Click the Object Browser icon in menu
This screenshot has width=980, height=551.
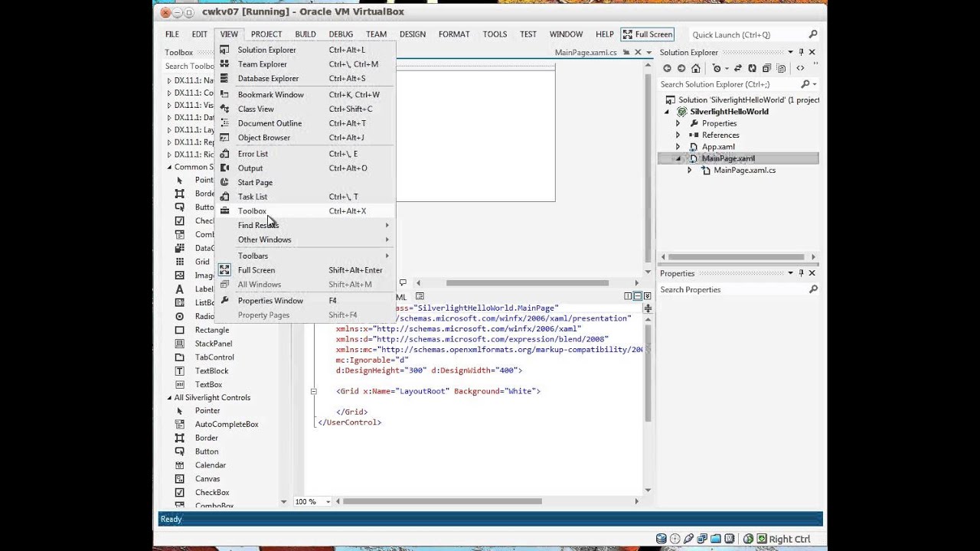(x=224, y=138)
